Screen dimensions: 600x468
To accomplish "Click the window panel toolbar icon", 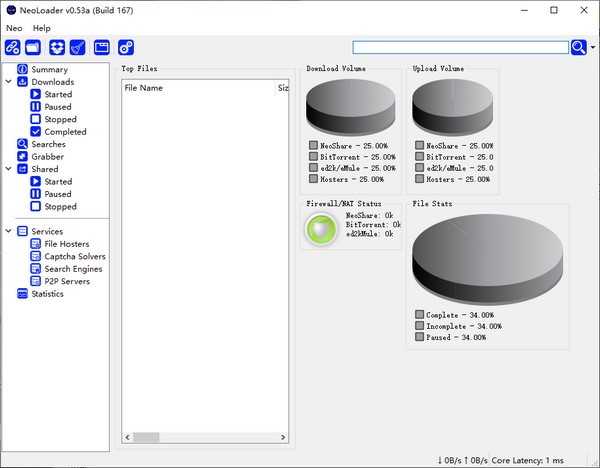I will [x=101, y=47].
